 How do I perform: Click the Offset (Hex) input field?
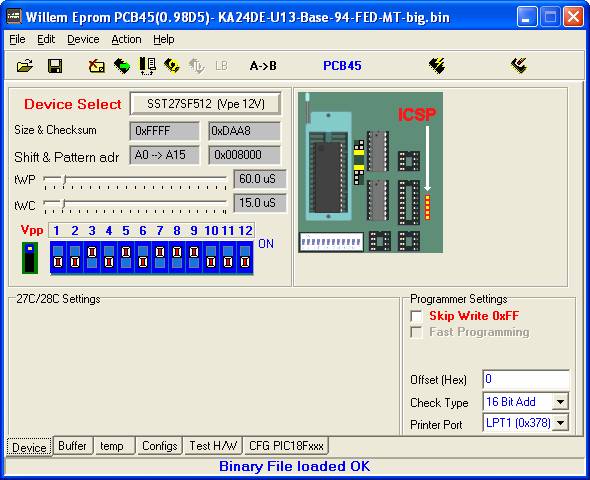point(526,379)
